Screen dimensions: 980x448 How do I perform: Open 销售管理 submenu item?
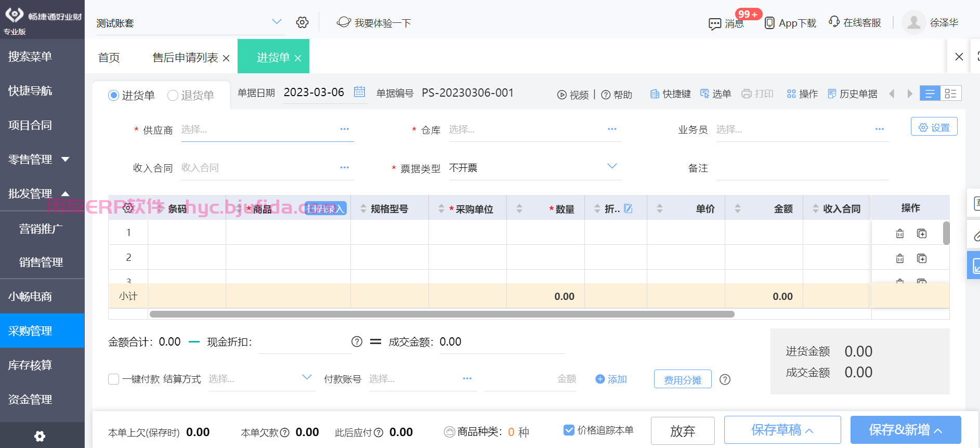42,262
